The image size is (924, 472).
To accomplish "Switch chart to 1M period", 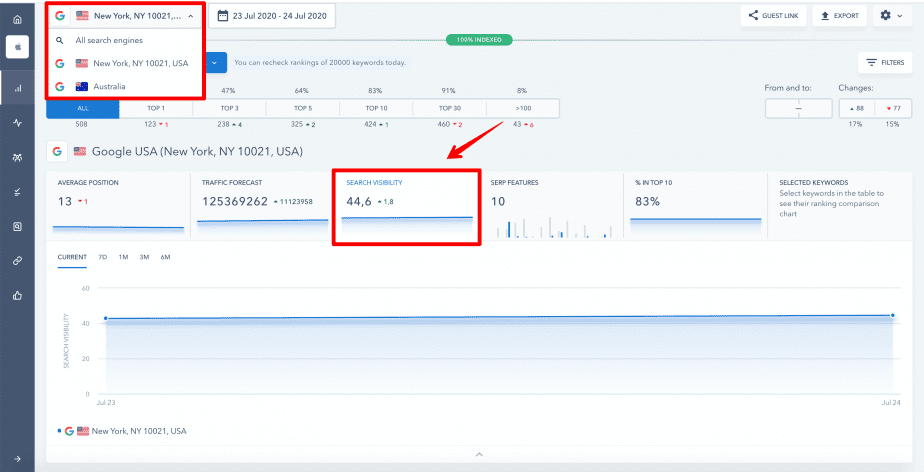I will click(x=123, y=258).
